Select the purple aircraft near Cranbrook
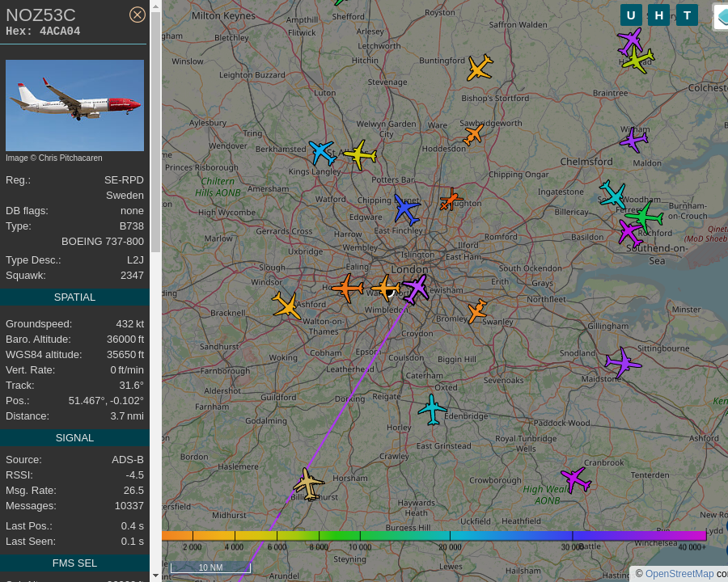The image size is (728, 582). [x=576, y=479]
